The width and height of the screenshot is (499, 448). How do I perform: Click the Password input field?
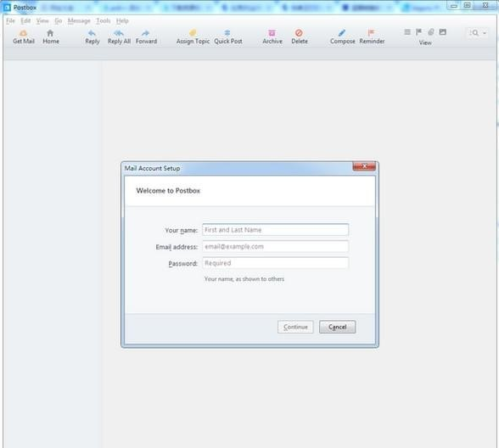point(275,263)
